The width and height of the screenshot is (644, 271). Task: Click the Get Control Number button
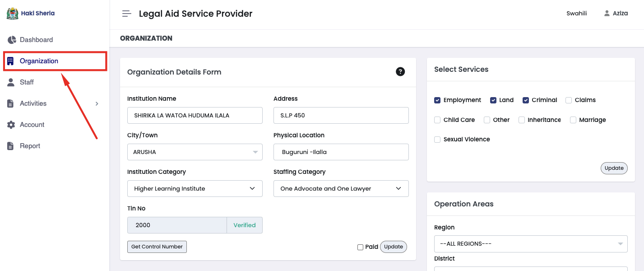[157, 247]
